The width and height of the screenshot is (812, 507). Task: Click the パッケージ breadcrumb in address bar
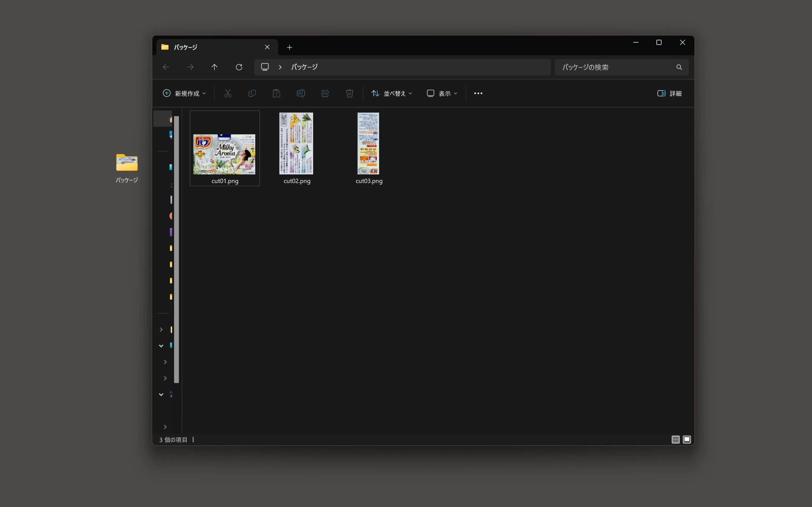(x=304, y=67)
